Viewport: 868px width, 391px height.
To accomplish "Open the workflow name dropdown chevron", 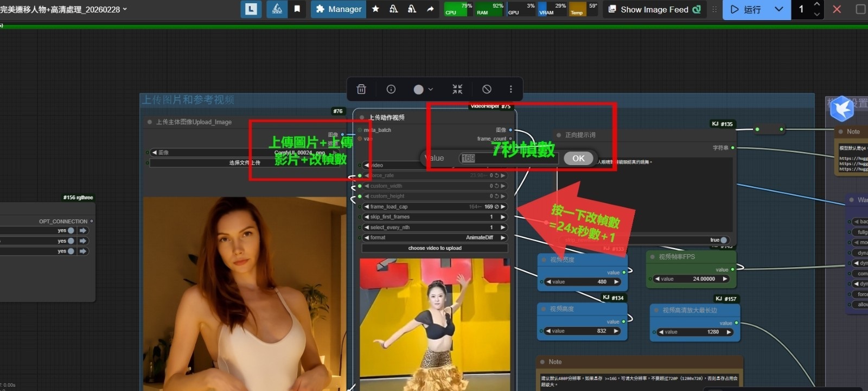I will pos(125,9).
